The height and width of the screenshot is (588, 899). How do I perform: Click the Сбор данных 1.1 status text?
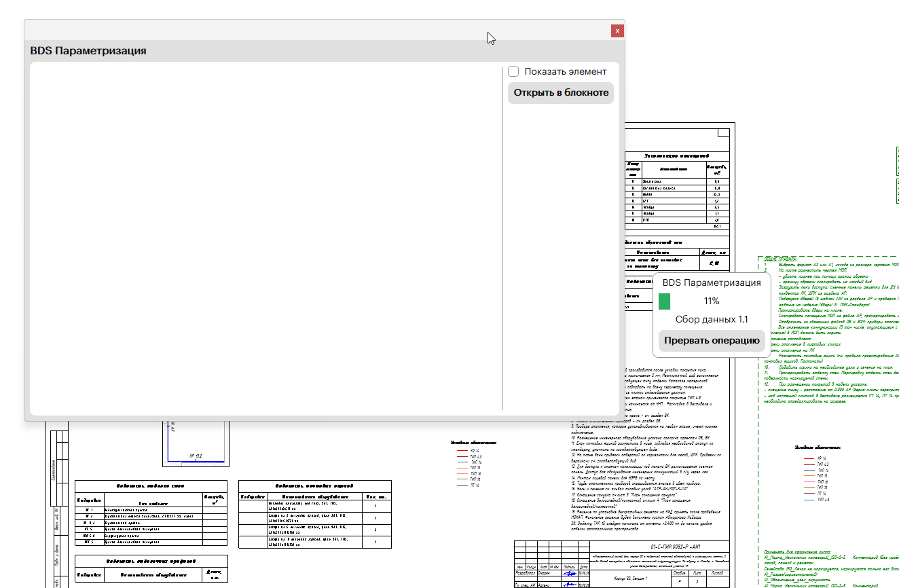(712, 319)
